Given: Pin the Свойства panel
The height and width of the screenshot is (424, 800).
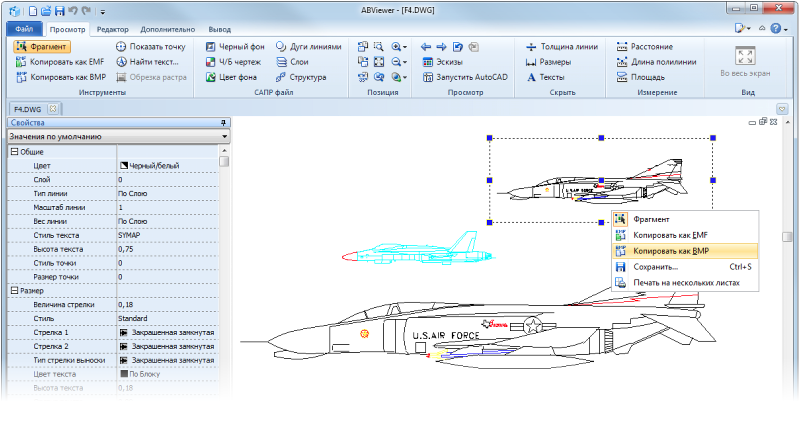Looking at the screenshot, I should (x=223, y=122).
